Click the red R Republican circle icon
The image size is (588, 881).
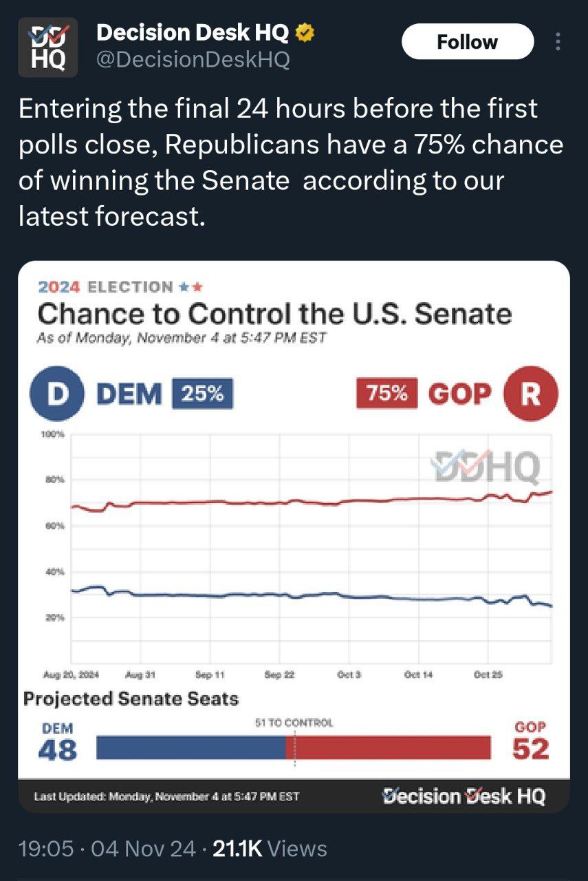(x=530, y=394)
